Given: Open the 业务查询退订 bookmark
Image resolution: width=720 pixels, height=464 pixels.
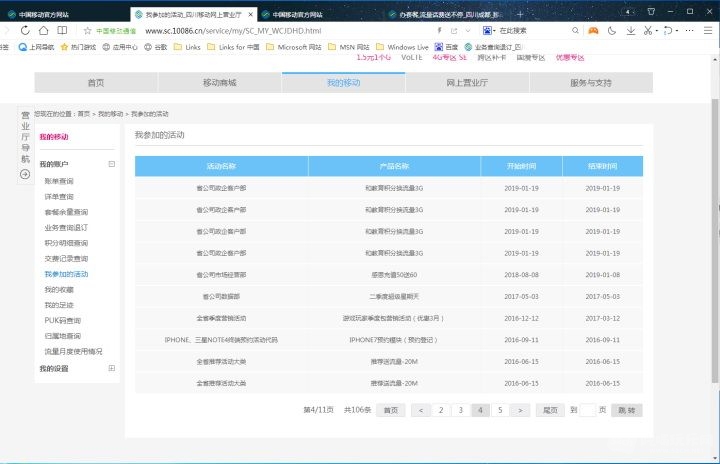Looking at the screenshot, I should click(x=493, y=47).
